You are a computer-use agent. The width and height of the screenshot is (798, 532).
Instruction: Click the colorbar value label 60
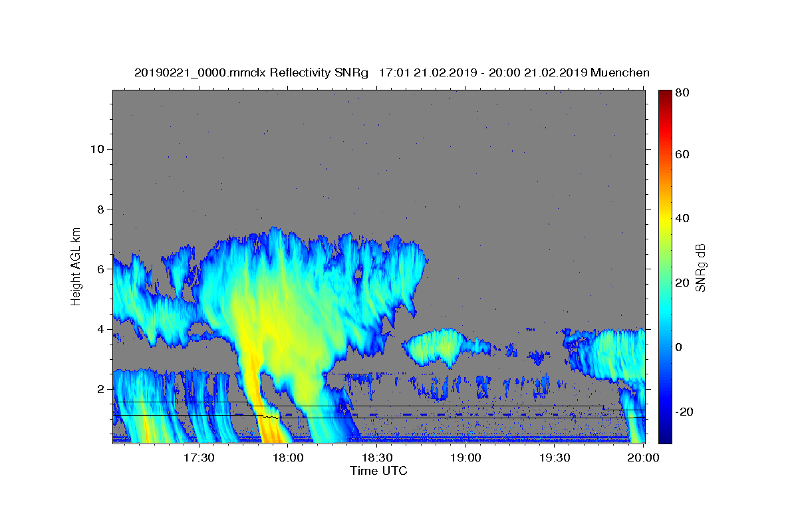pyautogui.click(x=683, y=155)
